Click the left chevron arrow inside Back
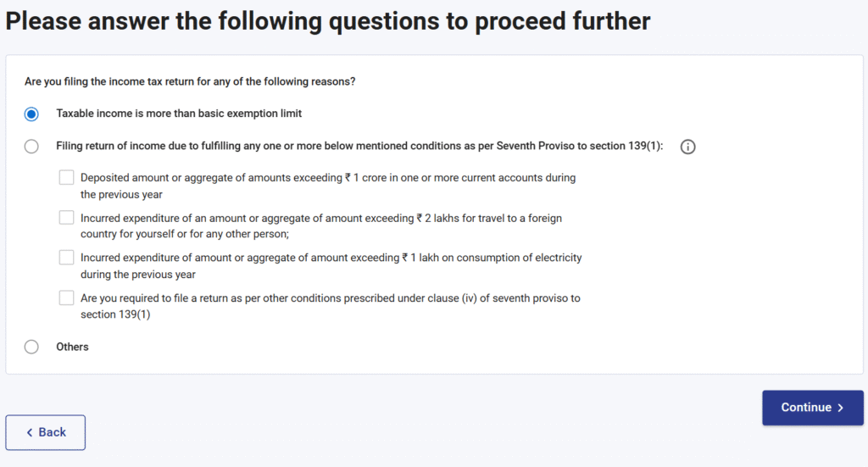Viewport: 868px width, 467px height. point(30,432)
